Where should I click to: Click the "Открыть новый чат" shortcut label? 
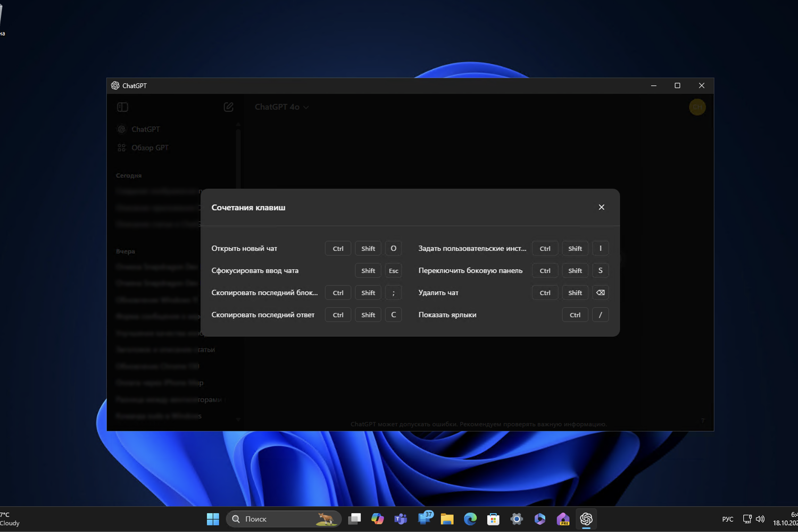[x=244, y=248]
